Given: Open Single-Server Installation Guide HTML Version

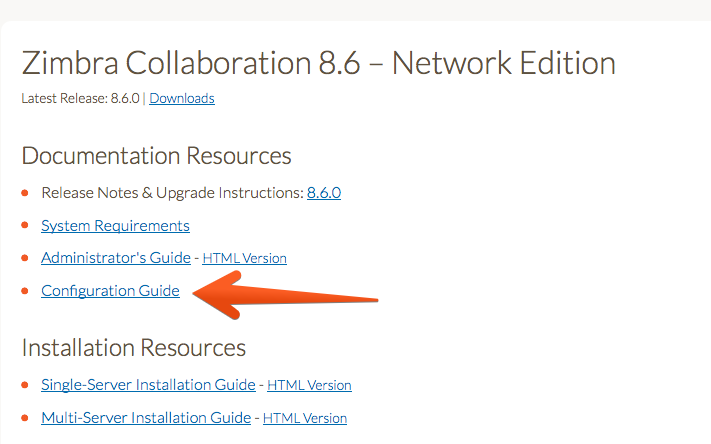Looking at the screenshot, I should [x=309, y=385].
